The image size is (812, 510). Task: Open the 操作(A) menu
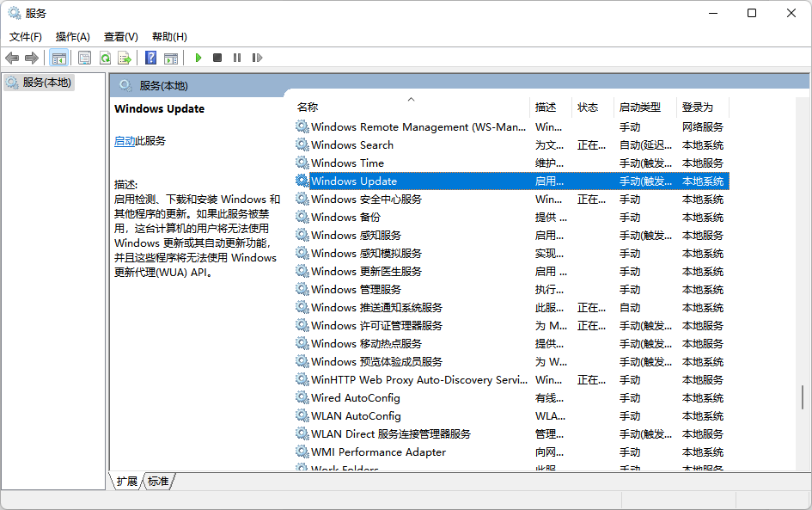(74, 37)
